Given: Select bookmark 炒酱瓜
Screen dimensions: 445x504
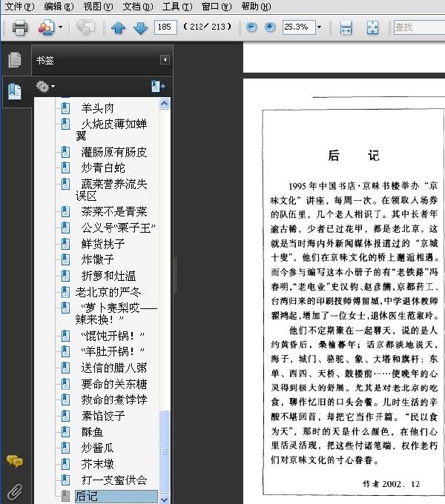Looking at the screenshot, I should pyautogui.click(x=97, y=448).
